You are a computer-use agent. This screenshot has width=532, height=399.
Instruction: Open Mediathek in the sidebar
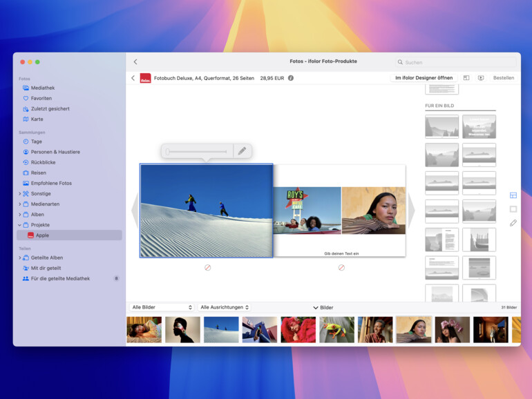(42, 88)
